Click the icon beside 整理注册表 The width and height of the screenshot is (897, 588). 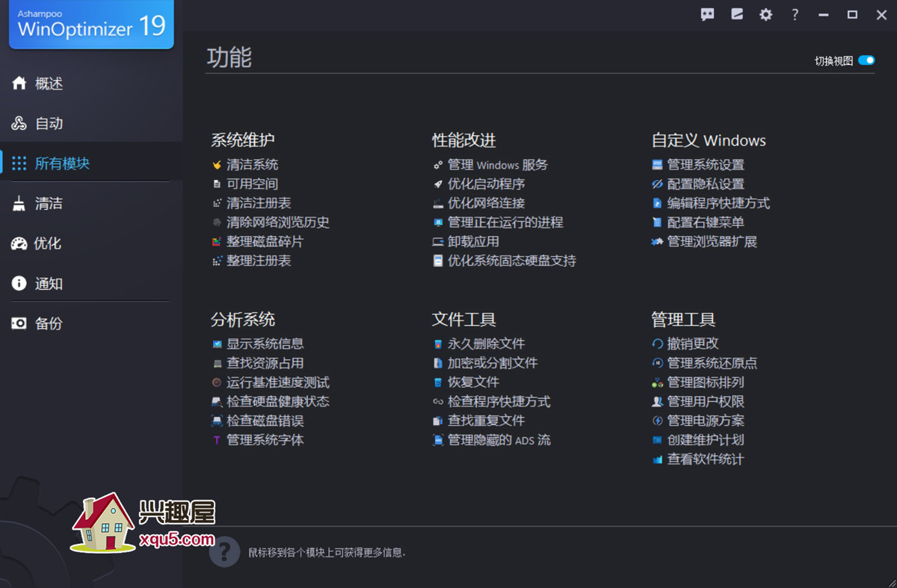click(217, 261)
